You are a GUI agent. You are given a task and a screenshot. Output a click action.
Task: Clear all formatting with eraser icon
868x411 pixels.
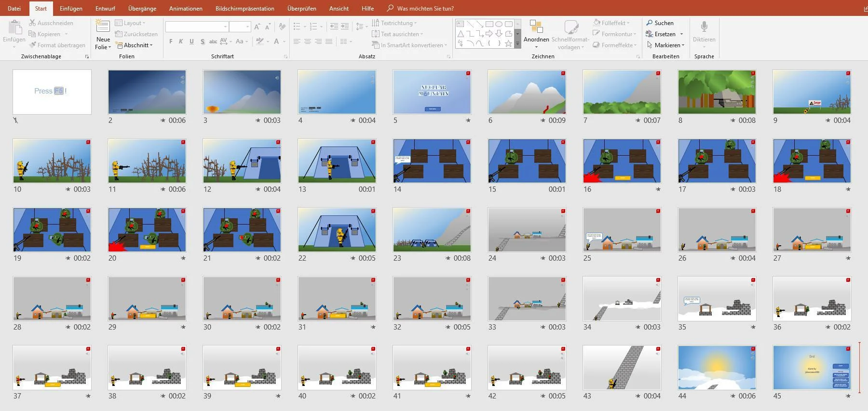pyautogui.click(x=282, y=27)
